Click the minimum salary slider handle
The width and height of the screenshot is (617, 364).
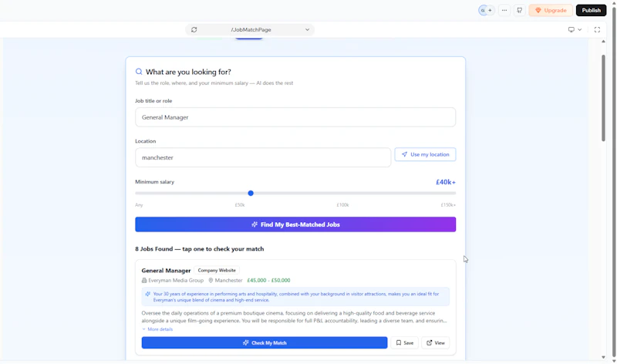coord(251,194)
